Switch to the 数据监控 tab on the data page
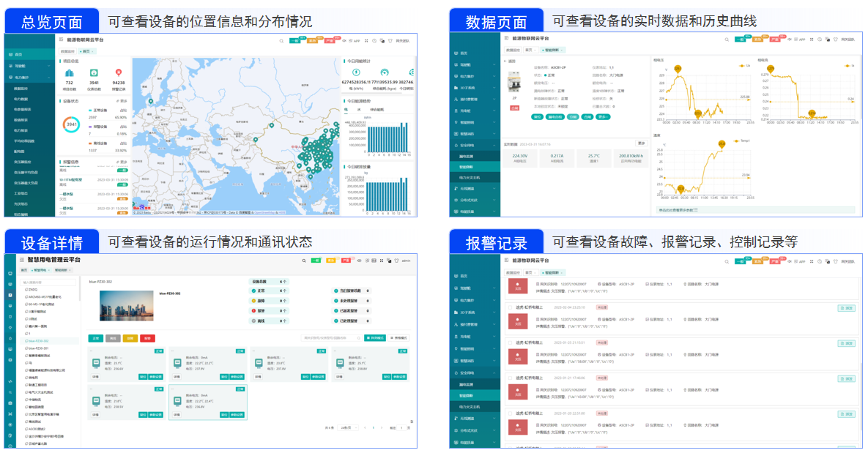The image size is (868, 453). click(x=512, y=49)
